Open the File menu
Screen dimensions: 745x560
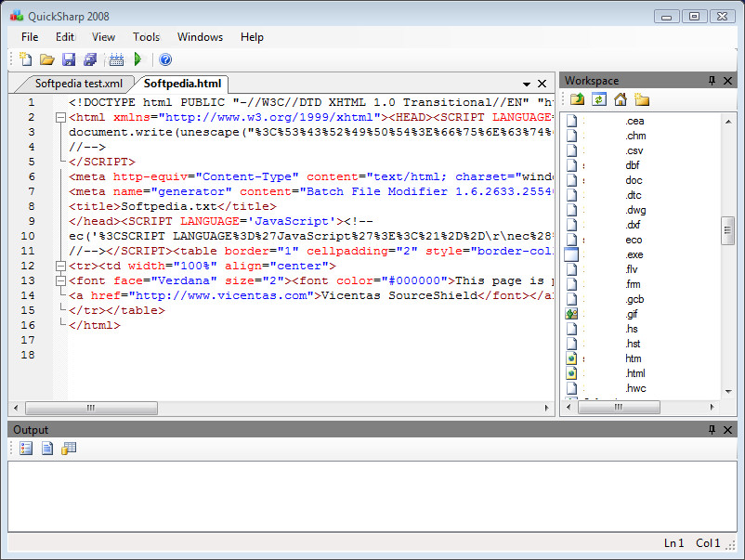(x=30, y=37)
